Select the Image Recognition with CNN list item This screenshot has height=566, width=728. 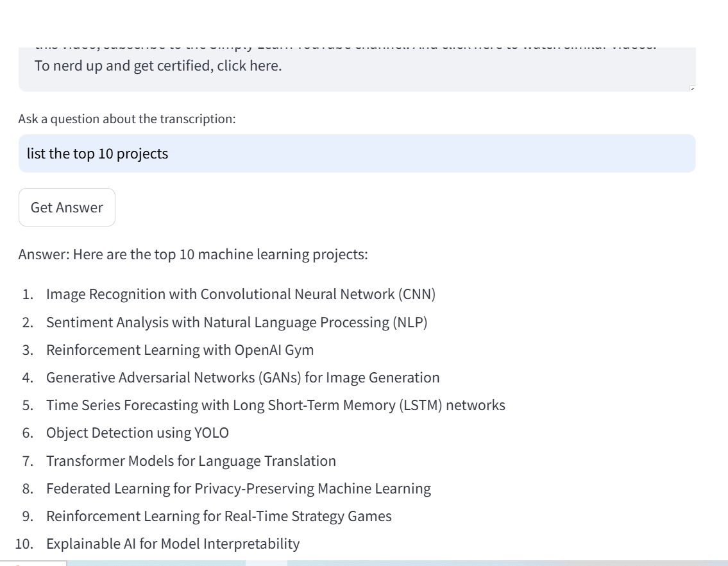[241, 294]
